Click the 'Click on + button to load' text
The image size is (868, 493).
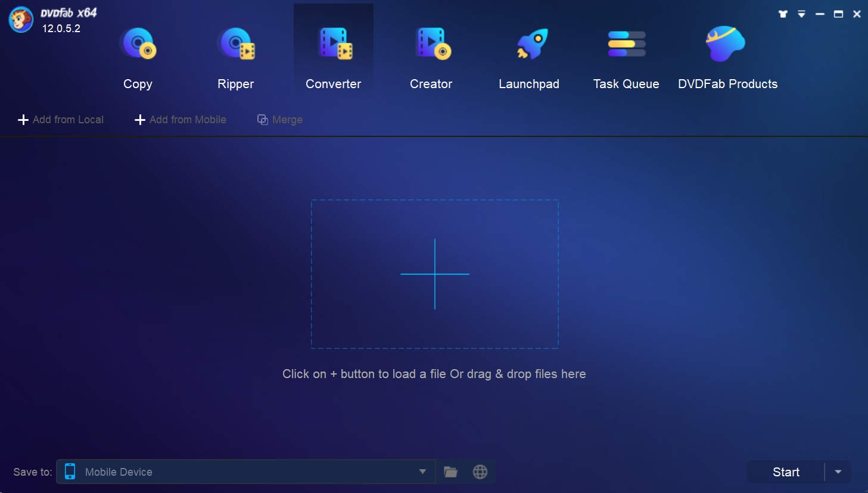(x=434, y=374)
